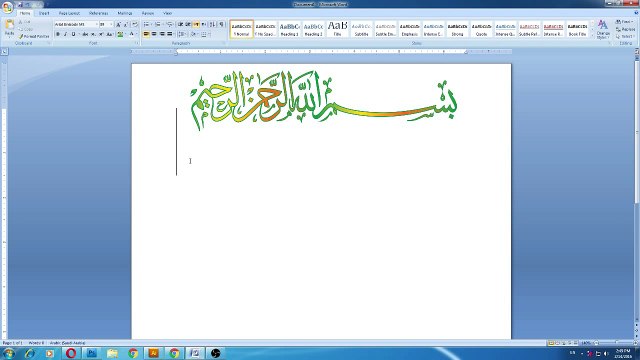This screenshot has height=360, width=640.
Task: Activate the Format Painter
Action: pyautogui.click(x=34, y=36)
